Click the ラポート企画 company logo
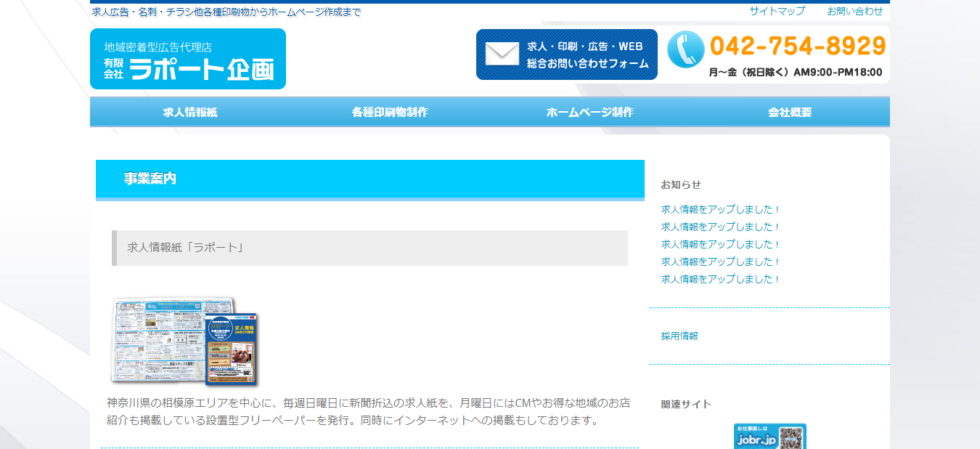The width and height of the screenshot is (980, 449). (188, 59)
